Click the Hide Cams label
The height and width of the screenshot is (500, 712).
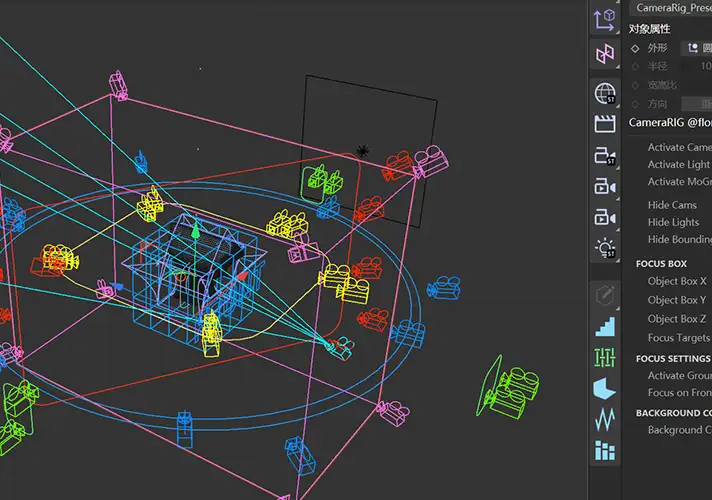coord(672,205)
